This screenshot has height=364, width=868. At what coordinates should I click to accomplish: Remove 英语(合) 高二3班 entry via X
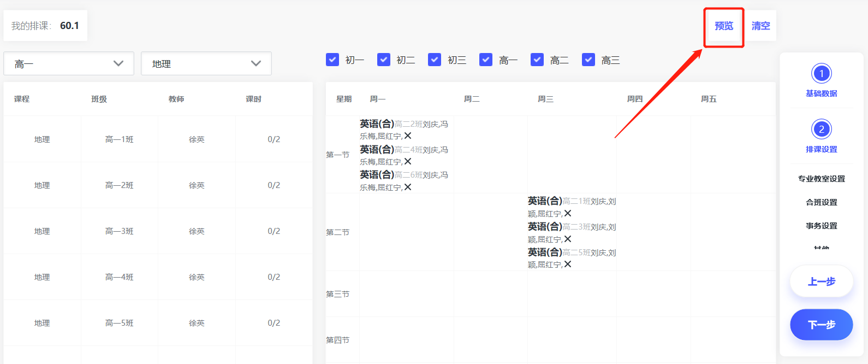click(568, 239)
